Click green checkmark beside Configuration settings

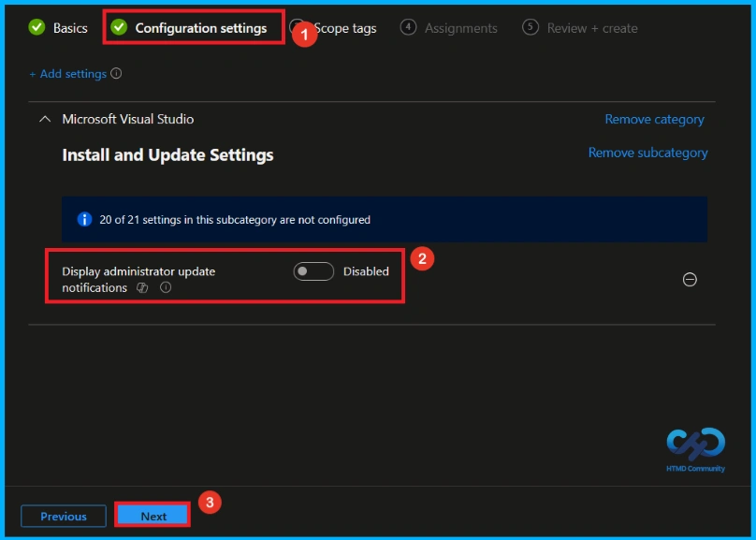(119, 27)
